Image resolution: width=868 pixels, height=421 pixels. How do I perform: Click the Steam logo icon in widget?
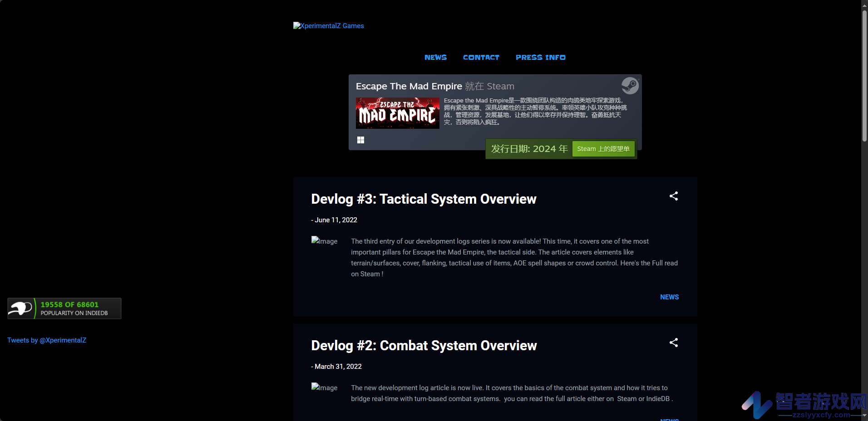click(x=630, y=86)
